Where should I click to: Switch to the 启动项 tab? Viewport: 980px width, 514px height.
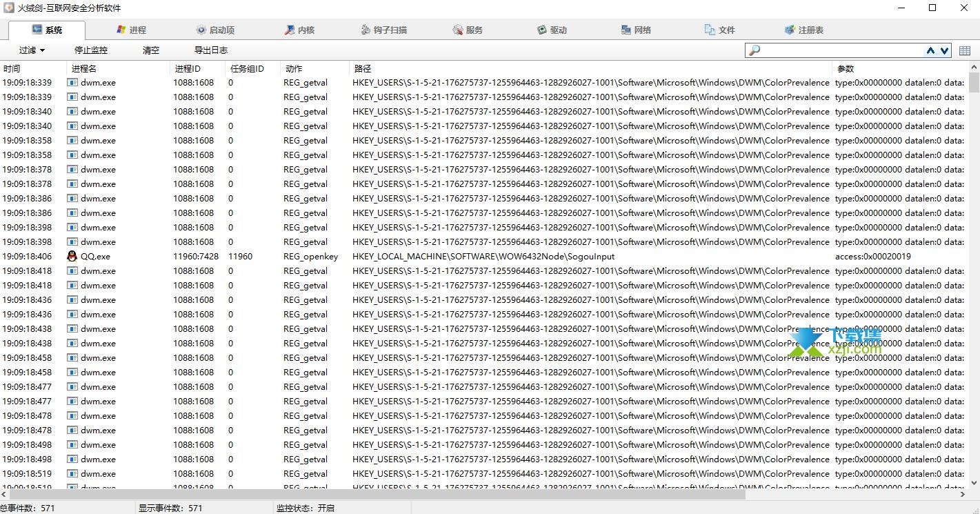[x=215, y=30]
